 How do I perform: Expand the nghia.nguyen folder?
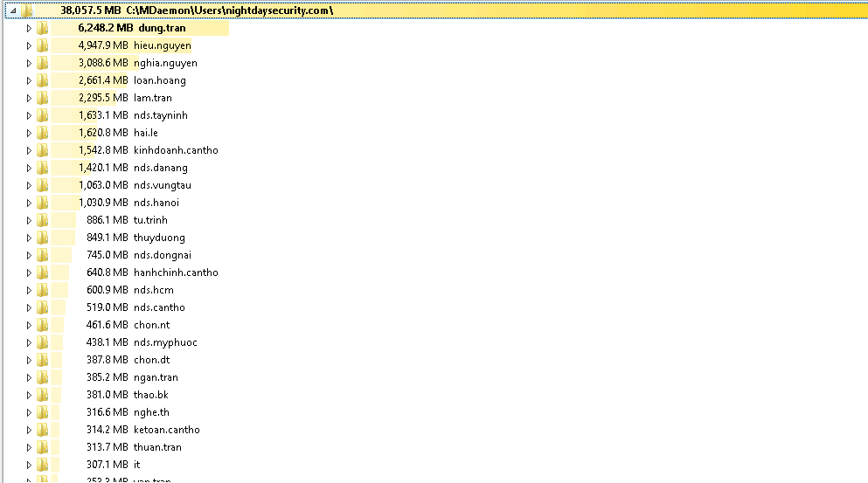[x=29, y=63]
